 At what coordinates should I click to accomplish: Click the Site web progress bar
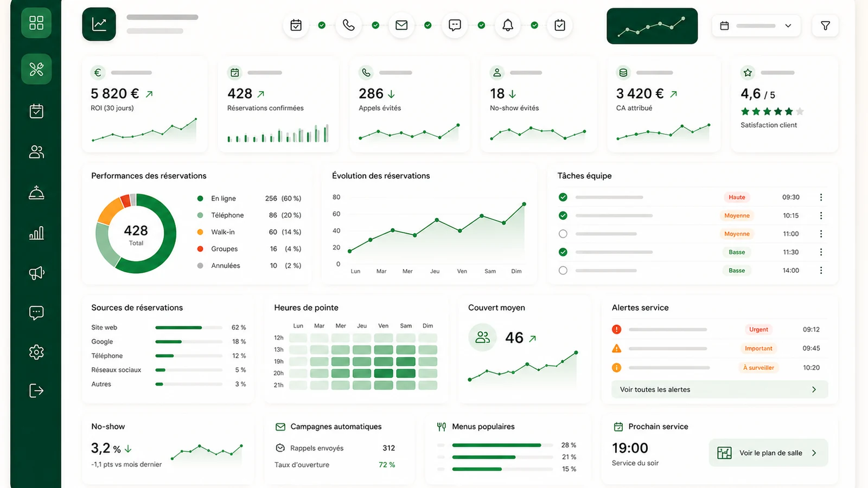point(189,328)
